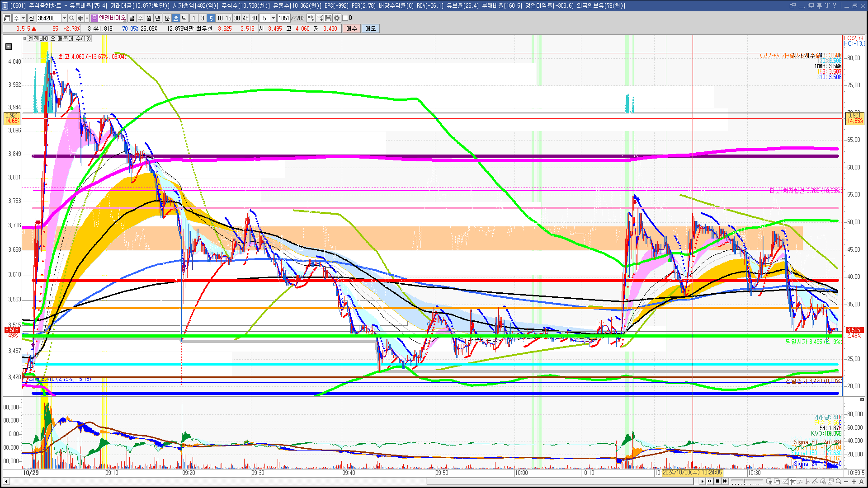868x488 pixels.
Task: Select the 30 interval tab
Action: pyautogui.click(x=237, y=18)
